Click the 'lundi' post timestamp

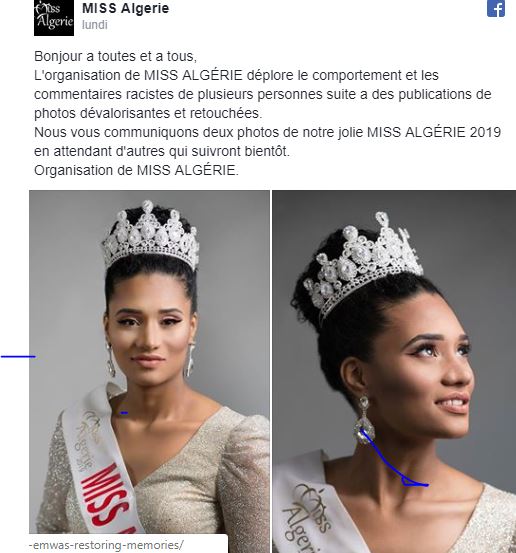point(95,25)
